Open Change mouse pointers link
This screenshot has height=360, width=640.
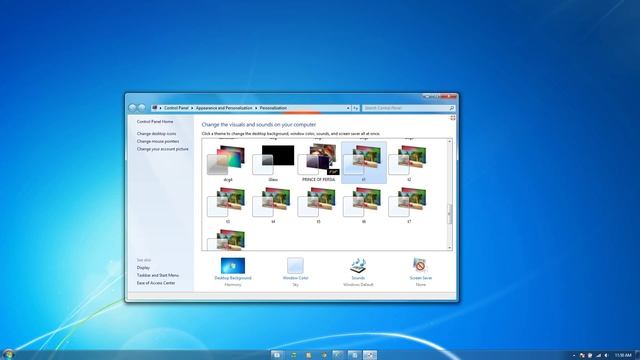[158, 141]
